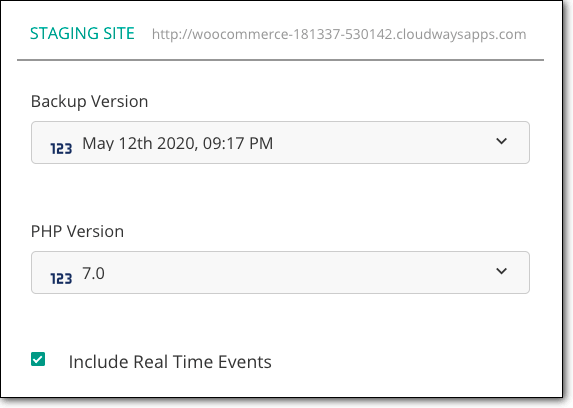Choose the 7.0 PHP version value
573x408 pixels.
click(x=94, y=273)
